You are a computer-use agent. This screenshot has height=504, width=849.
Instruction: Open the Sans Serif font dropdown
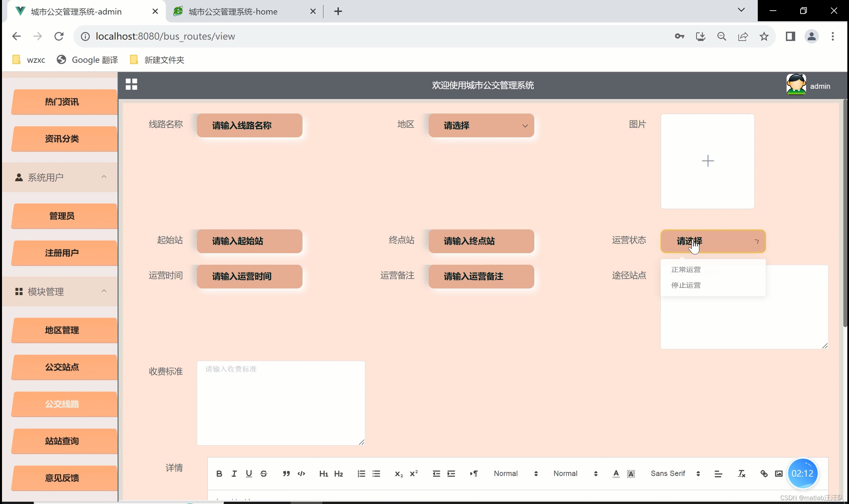(x=675, y=473)
